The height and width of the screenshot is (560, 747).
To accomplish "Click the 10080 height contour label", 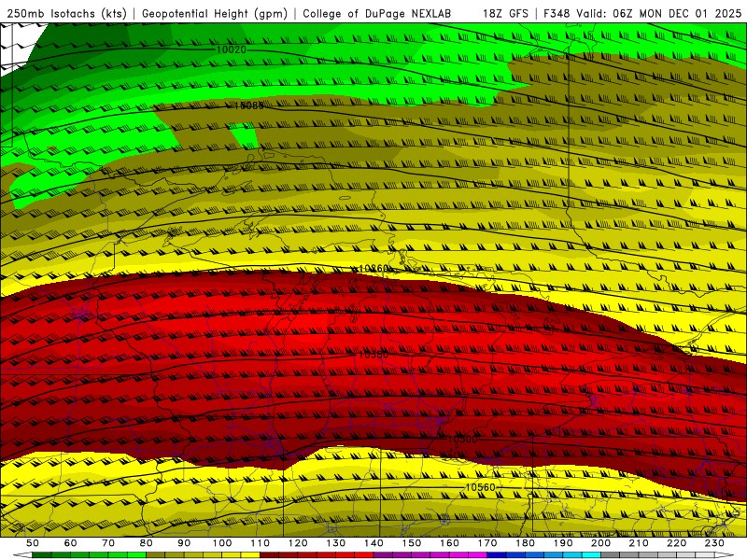I will pyautogui.click(x=248, y=105).
